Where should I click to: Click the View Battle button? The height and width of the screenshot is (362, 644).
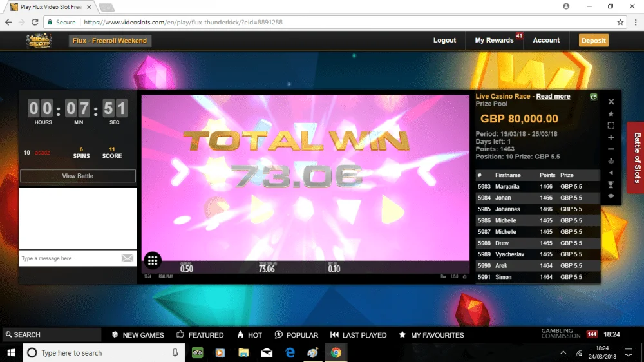(x=78, y=176)
